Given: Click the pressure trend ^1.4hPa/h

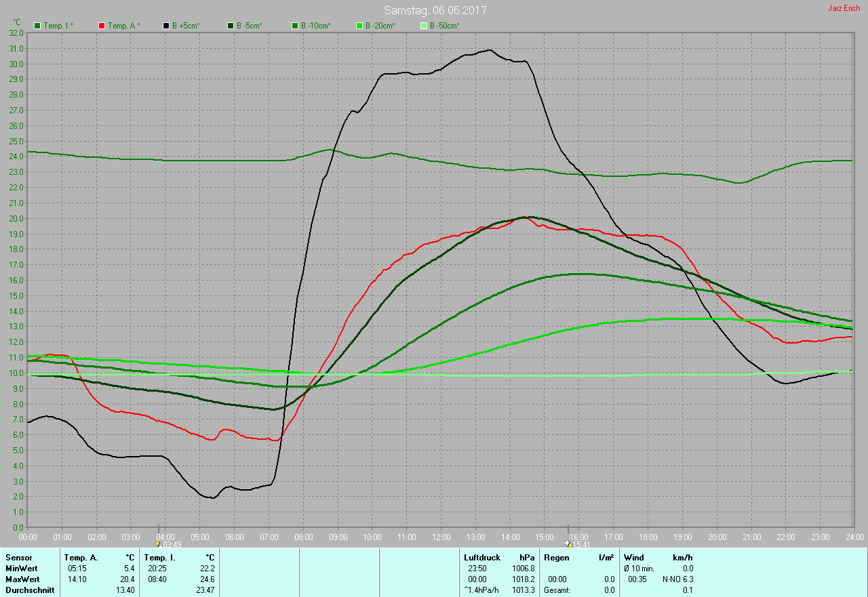Looking at the screenshot, I should point(481,590).
